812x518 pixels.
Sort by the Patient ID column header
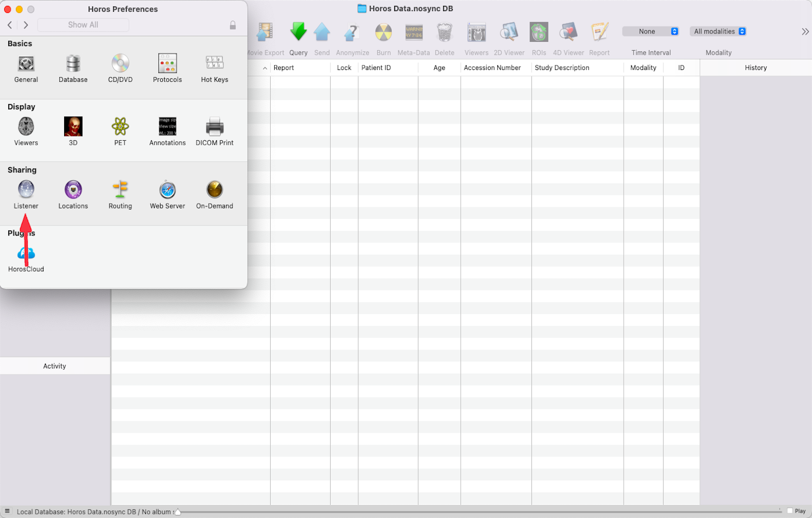click(x=377, y=67)
